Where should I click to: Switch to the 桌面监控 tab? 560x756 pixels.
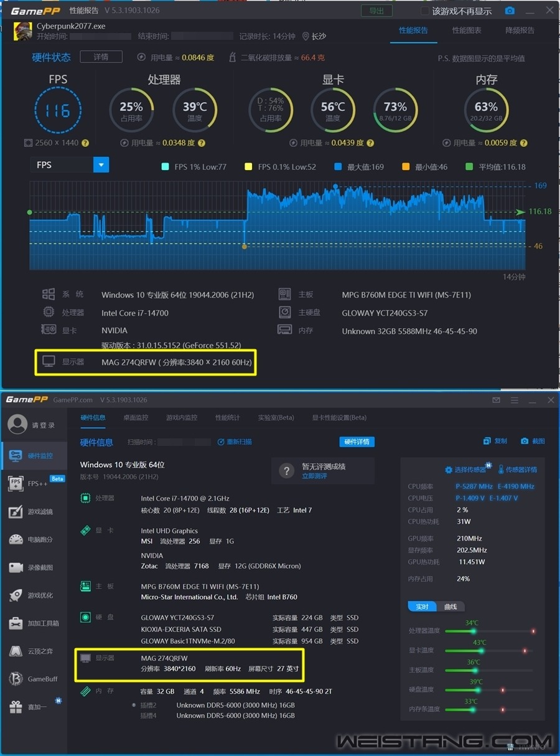(136, 417)
